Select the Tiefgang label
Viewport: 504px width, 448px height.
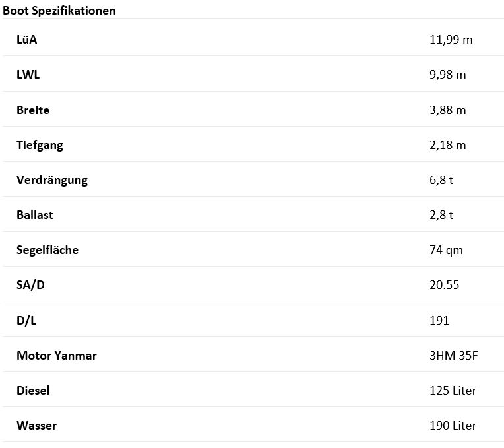40,145
